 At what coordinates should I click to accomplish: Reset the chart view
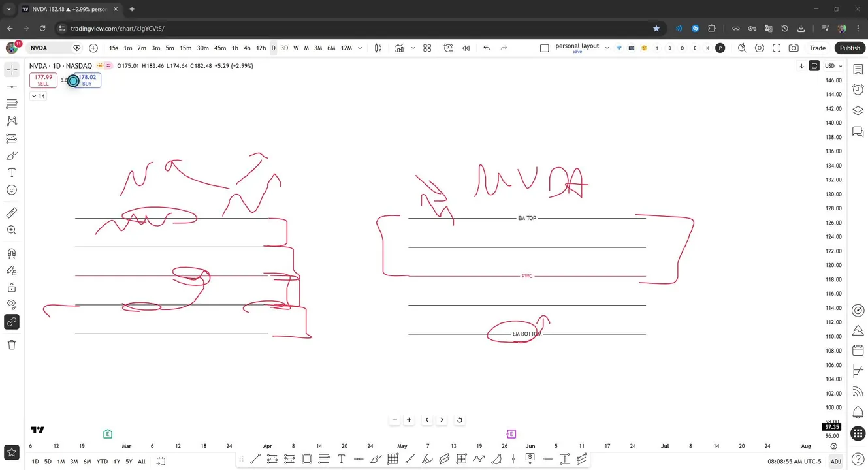pyautogui.click(x=459, y=420)
